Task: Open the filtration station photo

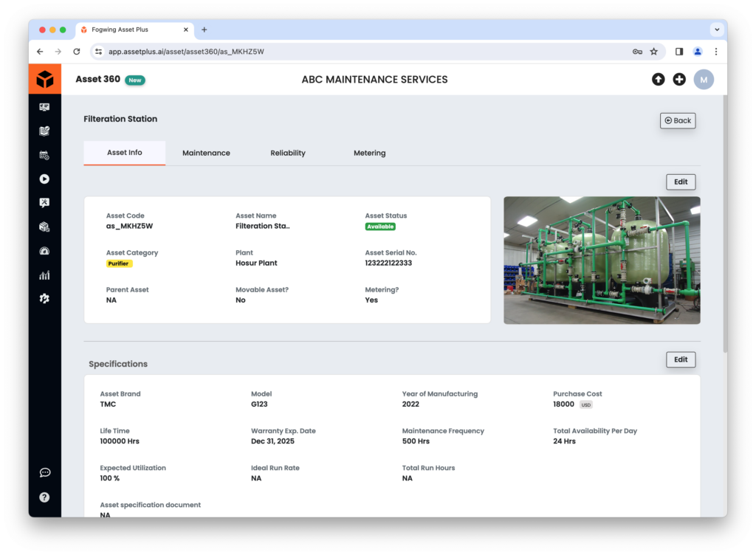Action: (x=602, y=260)
